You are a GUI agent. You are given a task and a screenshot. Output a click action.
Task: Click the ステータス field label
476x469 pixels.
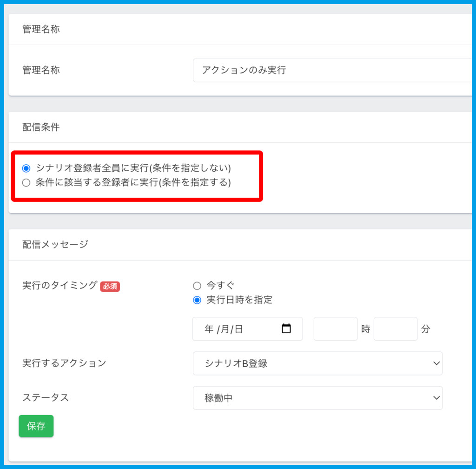pyautogui.click(x=46, y=397)
